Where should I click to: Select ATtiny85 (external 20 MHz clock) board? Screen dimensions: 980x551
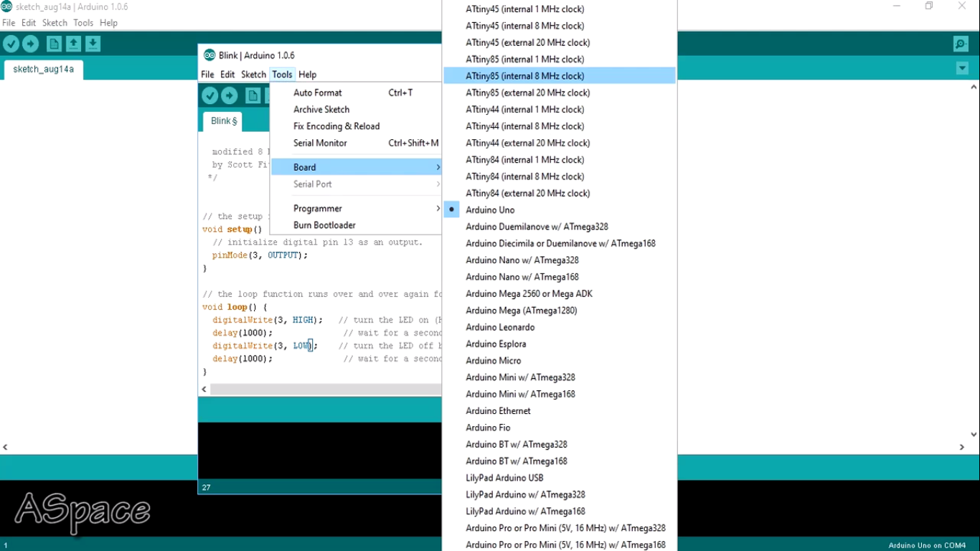tap(560, 93)
